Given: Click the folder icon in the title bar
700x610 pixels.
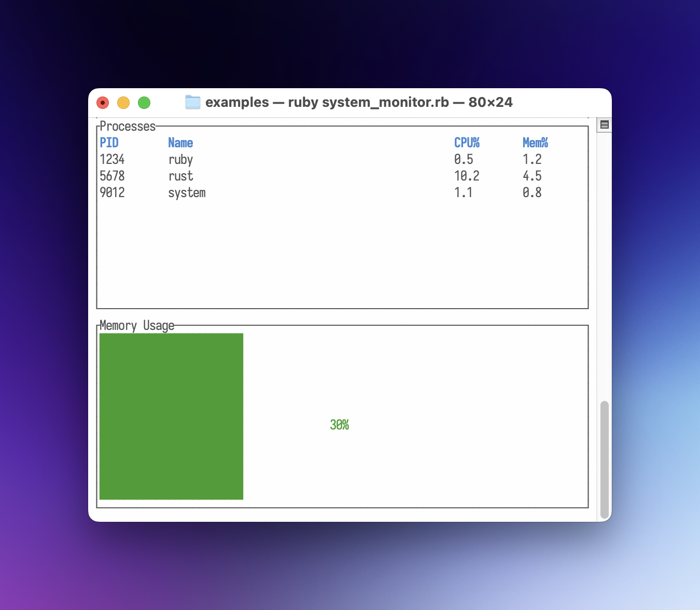Looking at the screenshot, I should coord(193,102).
